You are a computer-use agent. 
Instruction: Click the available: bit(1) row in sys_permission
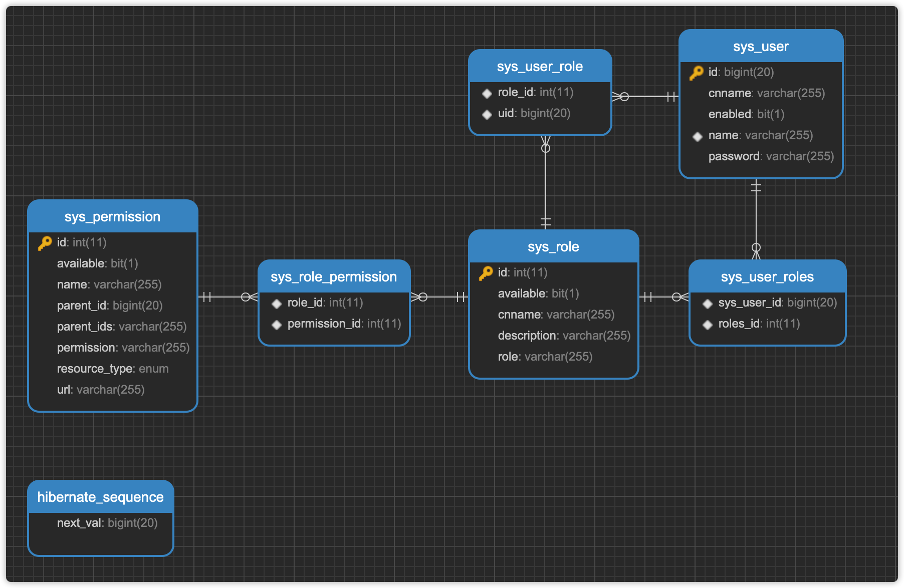point(98,263)
